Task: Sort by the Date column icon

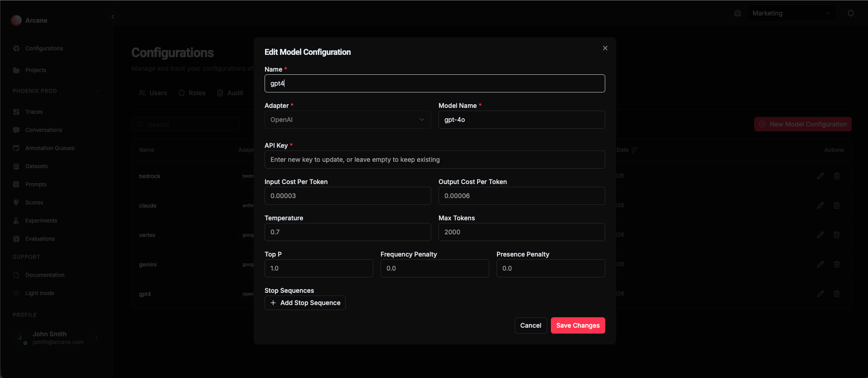Action: click(x=634, y=150)
